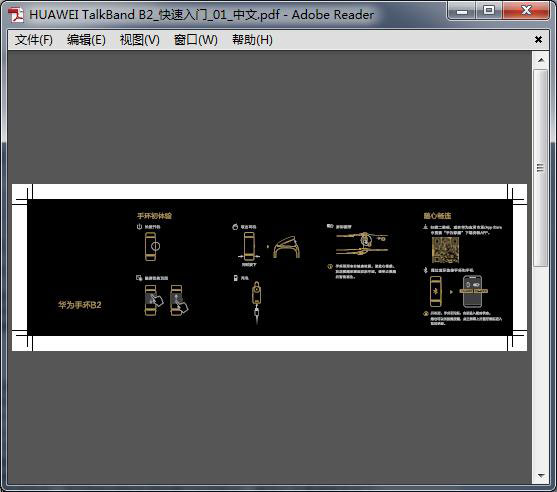Click the scroll down arrow
This screenshot has height=492, width=557.
[541, 475]
